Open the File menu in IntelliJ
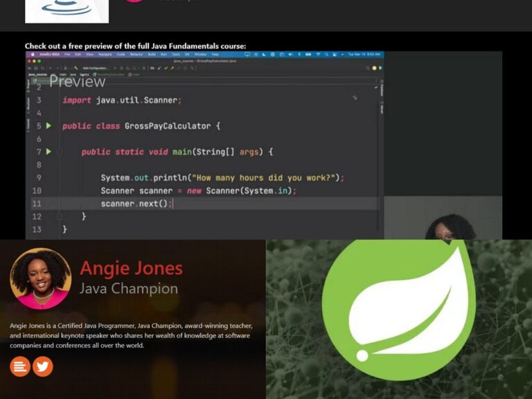The width and height of the screenshot is (532, 399). click(68, 54)
